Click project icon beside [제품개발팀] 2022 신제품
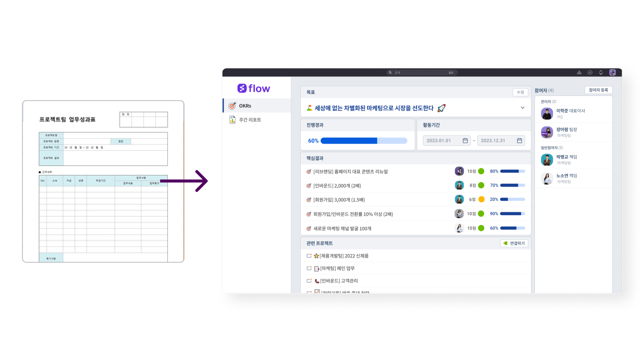 click(309, 256)
